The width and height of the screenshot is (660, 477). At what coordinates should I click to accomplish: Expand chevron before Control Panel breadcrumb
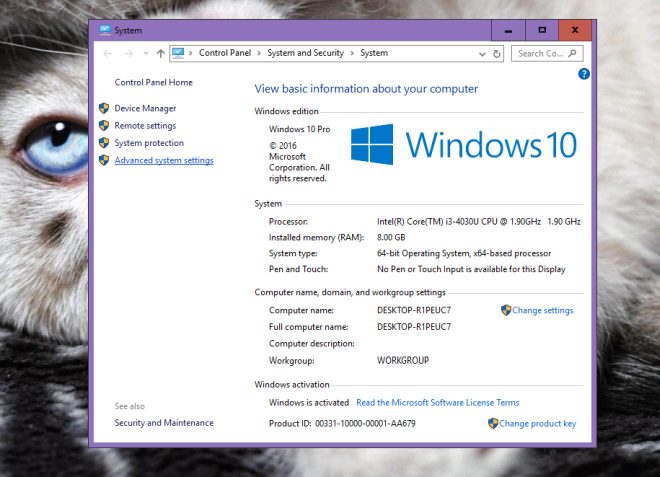[x=191, y=53]
